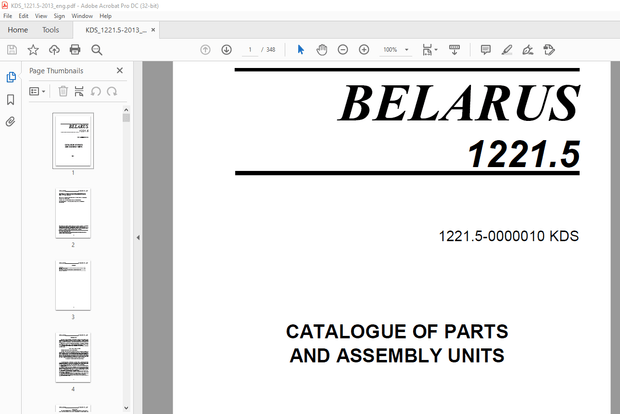Image resolution: width=620 pixels, height=414 pixels.
Task: Open fit page options icon
Action: click(x=429, y=50)
